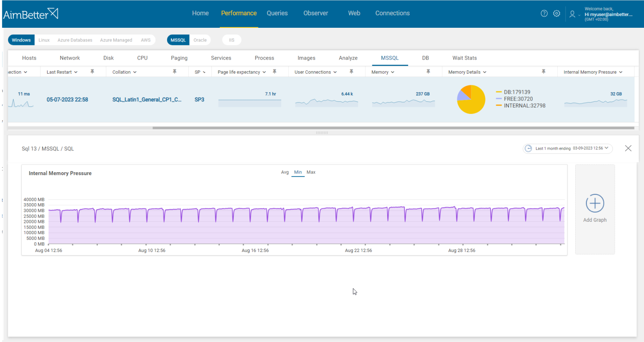Switch to the CPU tab
The height and width of the screenshot is (342, 644).
[142, 58]
